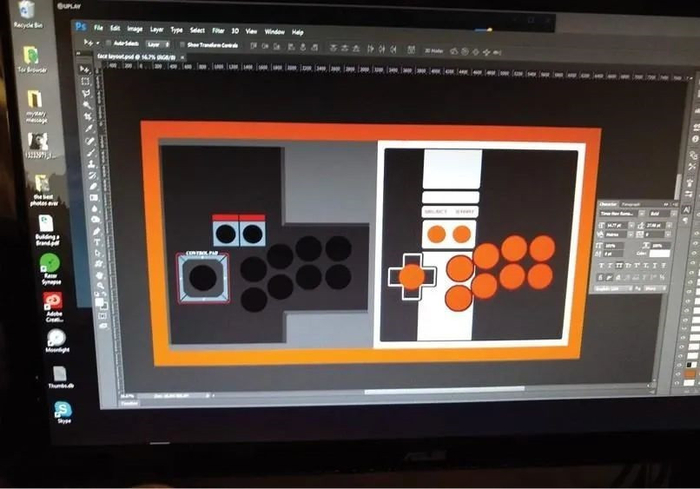Hide the orange layer via eye icon
700x489 pixels.
coord(679,374)
